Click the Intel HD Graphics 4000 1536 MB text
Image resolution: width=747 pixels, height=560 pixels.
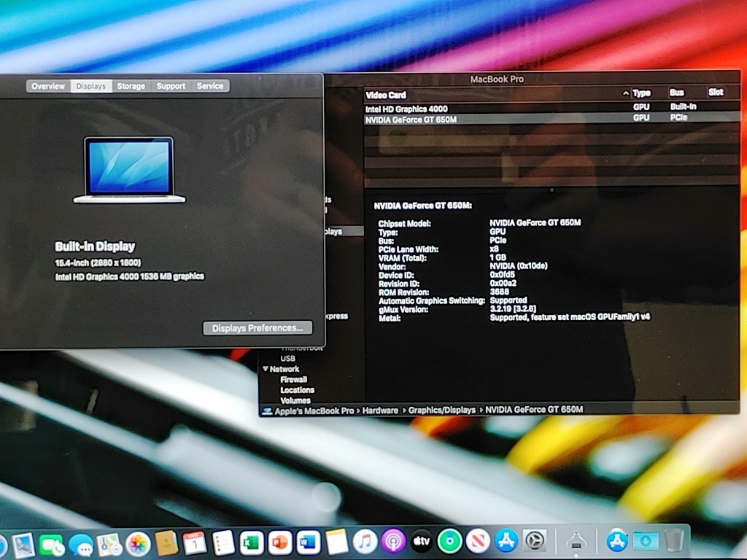[130, 276]
